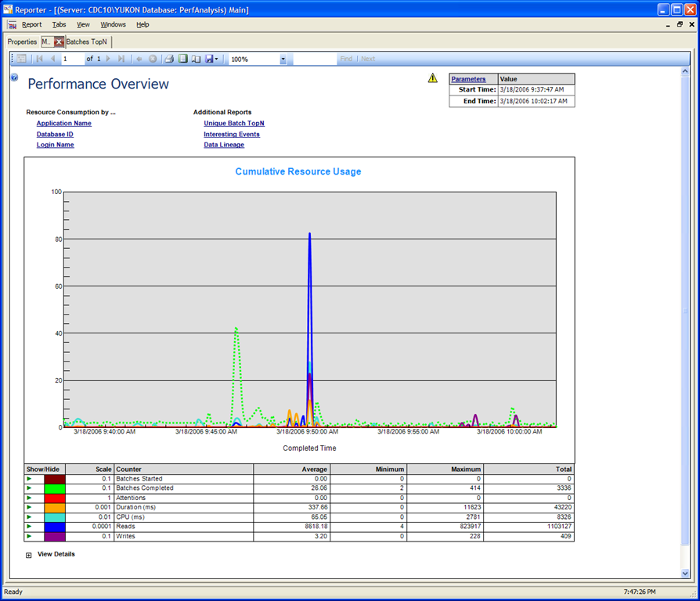Click the Print report toolbar icon

coord(168,59)
